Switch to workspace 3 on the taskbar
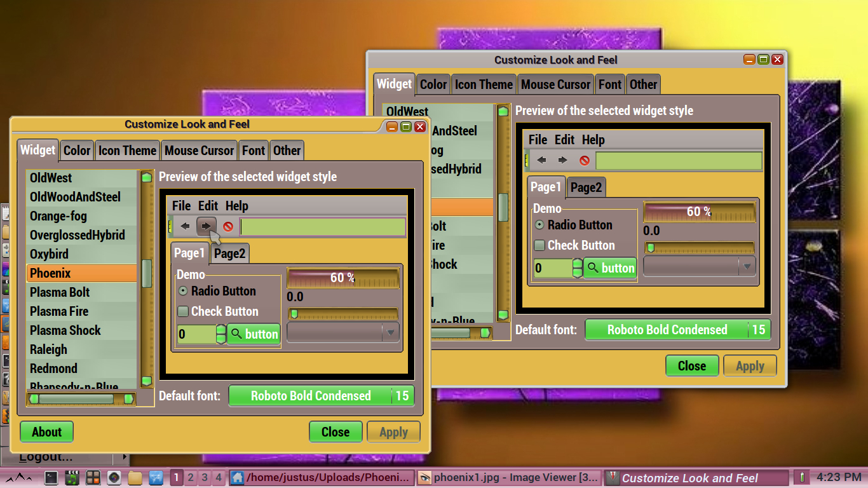This screenshot has height=488, width=868. click(x=205, y=477)
